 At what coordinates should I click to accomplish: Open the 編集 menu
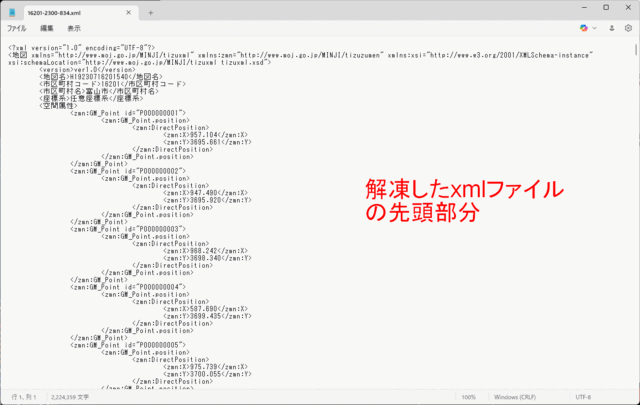46,29
